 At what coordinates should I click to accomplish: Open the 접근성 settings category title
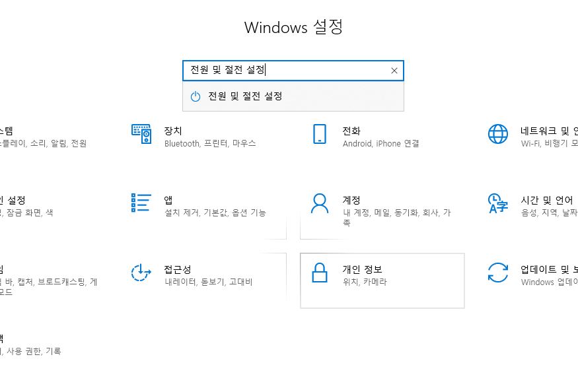178,269
